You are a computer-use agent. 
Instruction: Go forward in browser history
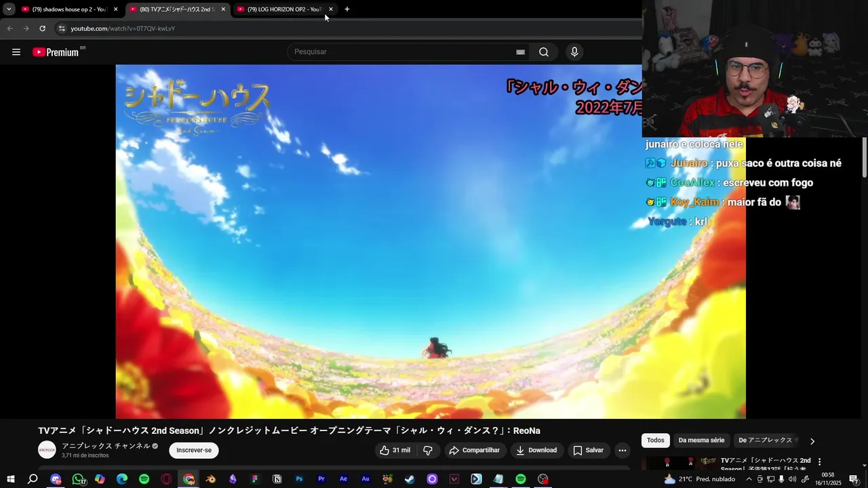point(26,28)
